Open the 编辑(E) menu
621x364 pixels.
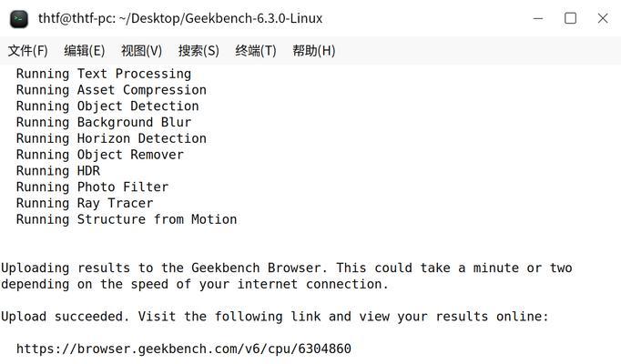click(85, 51)
